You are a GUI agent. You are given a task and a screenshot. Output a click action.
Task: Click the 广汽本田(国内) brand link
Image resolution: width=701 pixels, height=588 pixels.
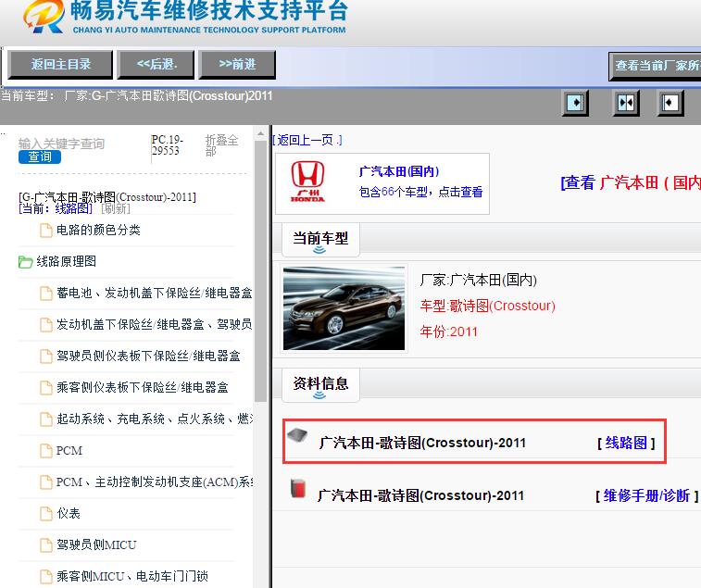click(x=399, y=171)
